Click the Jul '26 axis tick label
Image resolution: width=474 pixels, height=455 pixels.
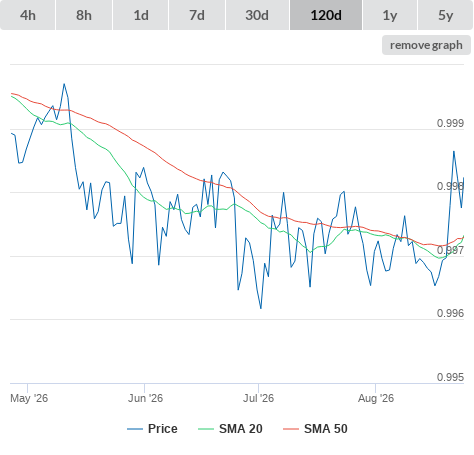click(x=258, y=398)
